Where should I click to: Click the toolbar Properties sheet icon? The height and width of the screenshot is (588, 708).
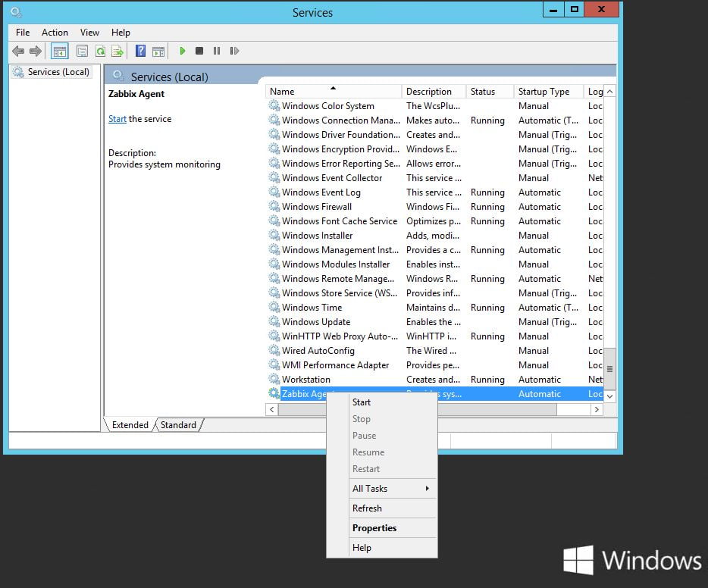[x=82, y=51]
